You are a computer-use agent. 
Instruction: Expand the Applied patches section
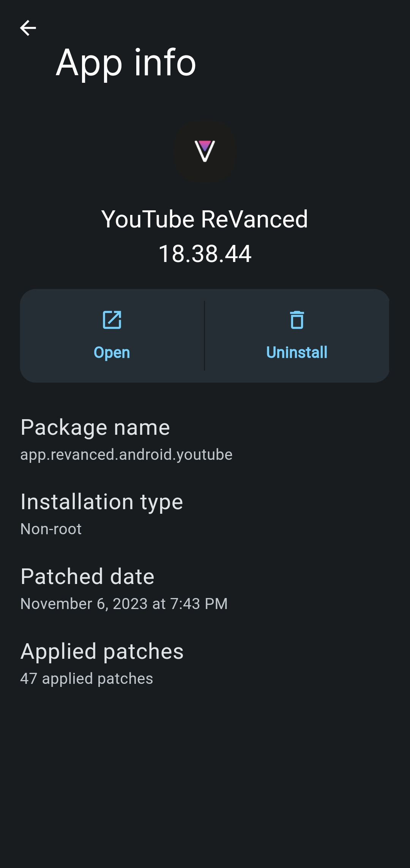point(102,651)
